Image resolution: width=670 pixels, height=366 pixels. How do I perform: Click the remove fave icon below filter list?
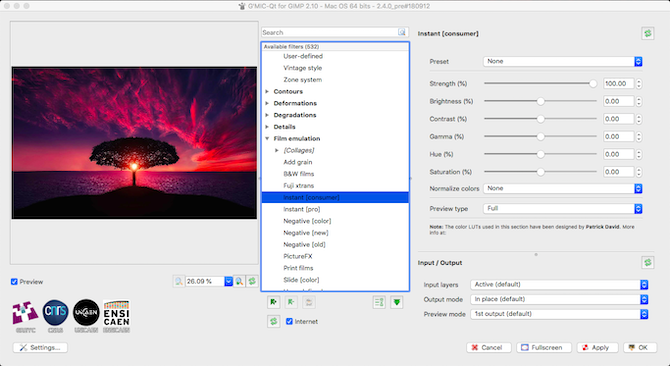point(291,302)
